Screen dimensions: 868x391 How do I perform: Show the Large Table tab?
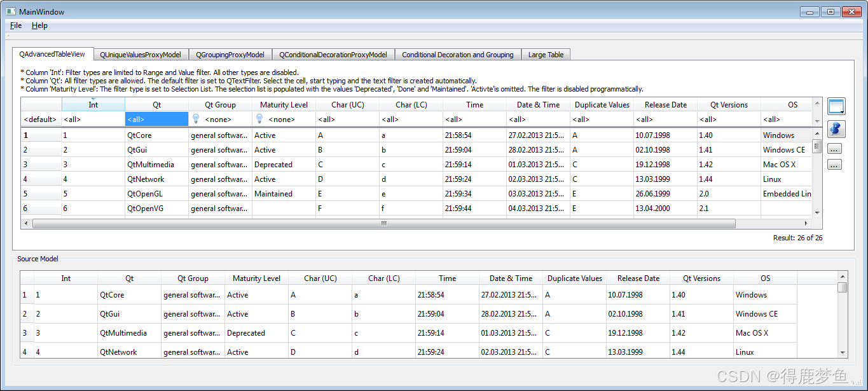click(x=546, y=55)
